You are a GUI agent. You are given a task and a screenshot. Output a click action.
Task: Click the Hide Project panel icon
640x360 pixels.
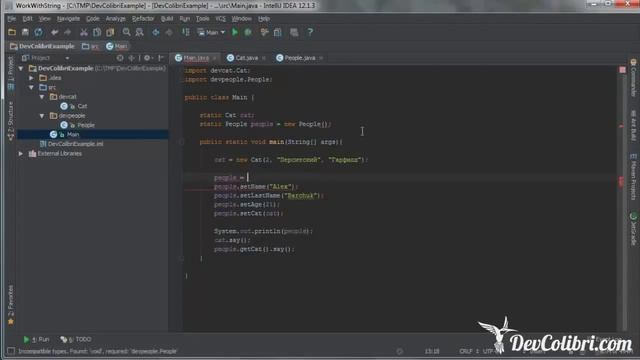[161, 58]
